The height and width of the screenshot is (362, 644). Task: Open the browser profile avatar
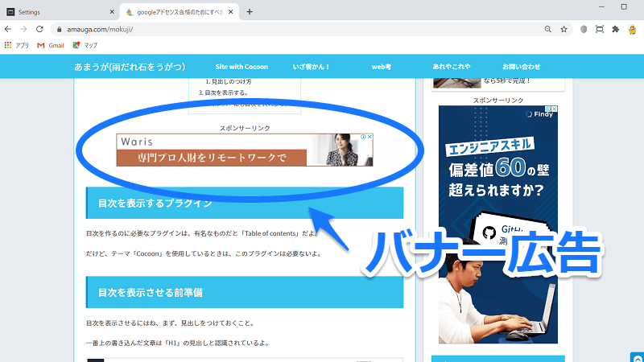click(631, 29)
